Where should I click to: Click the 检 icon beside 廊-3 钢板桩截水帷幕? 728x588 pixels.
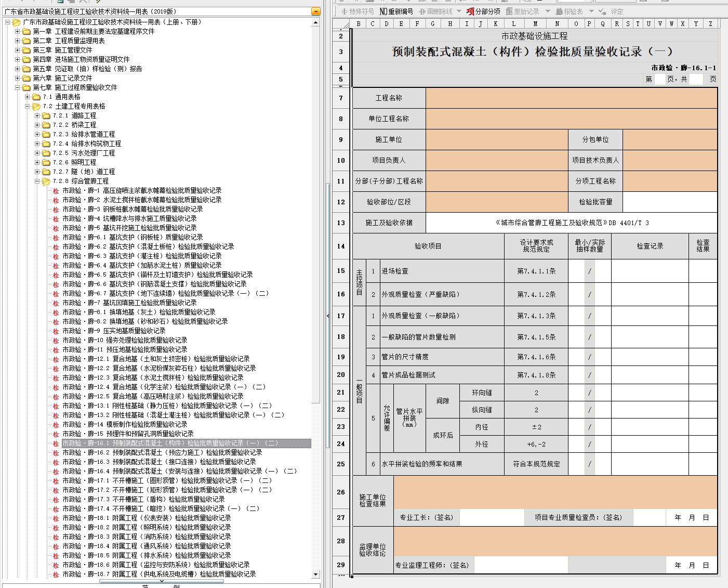[x=56, y=210]
